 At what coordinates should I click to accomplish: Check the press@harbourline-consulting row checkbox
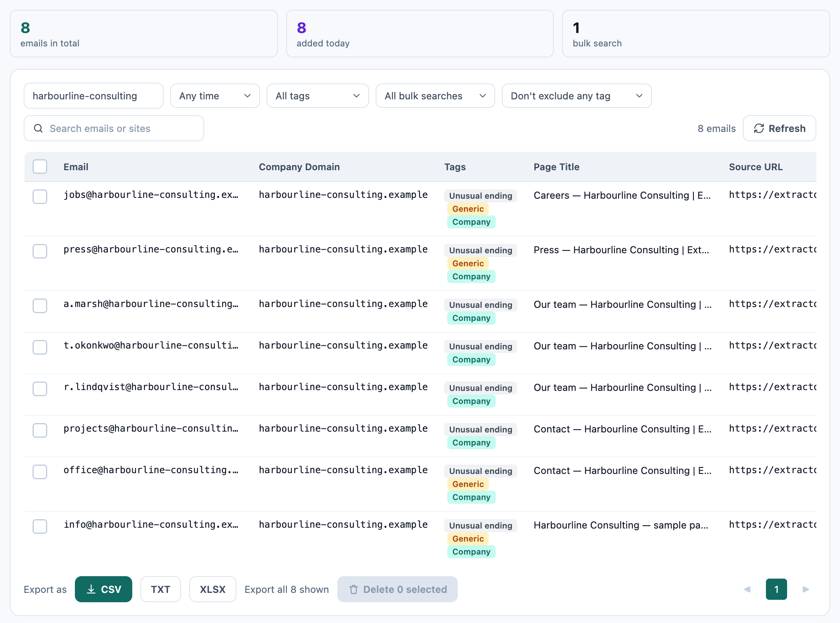click(x=40, y=251)
